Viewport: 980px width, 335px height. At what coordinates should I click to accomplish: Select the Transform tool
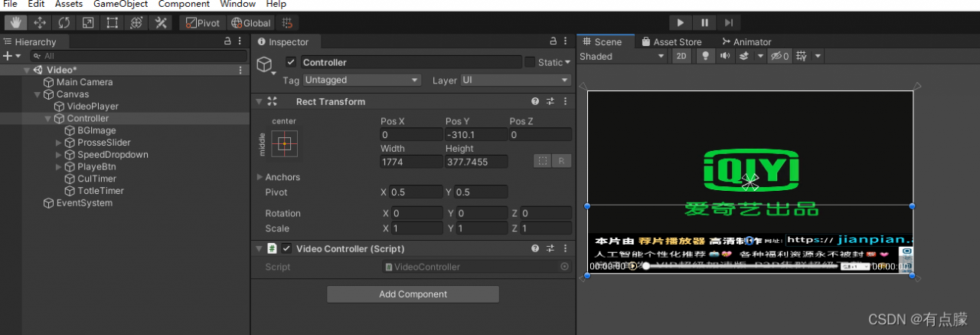pos(136,23)
